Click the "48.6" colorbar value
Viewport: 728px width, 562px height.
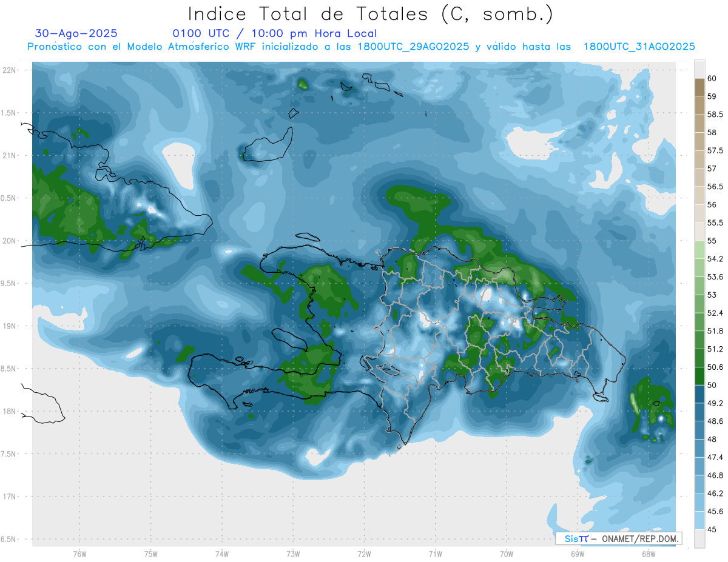click(x=715, y=421)
